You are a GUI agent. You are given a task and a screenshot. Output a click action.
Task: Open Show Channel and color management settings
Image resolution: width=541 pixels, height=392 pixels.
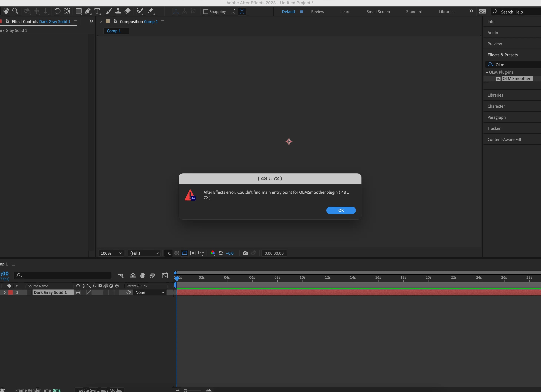(213, 253)
